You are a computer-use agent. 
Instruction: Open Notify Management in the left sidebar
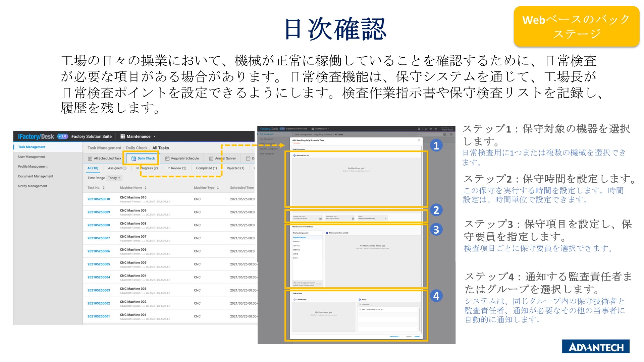tap(33, 186)
